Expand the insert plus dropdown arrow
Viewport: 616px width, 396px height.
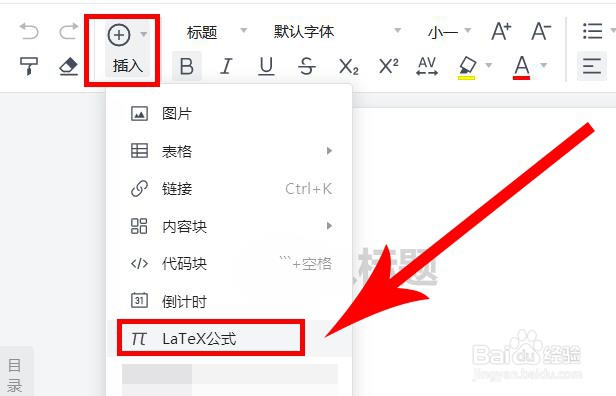point(144,35)
